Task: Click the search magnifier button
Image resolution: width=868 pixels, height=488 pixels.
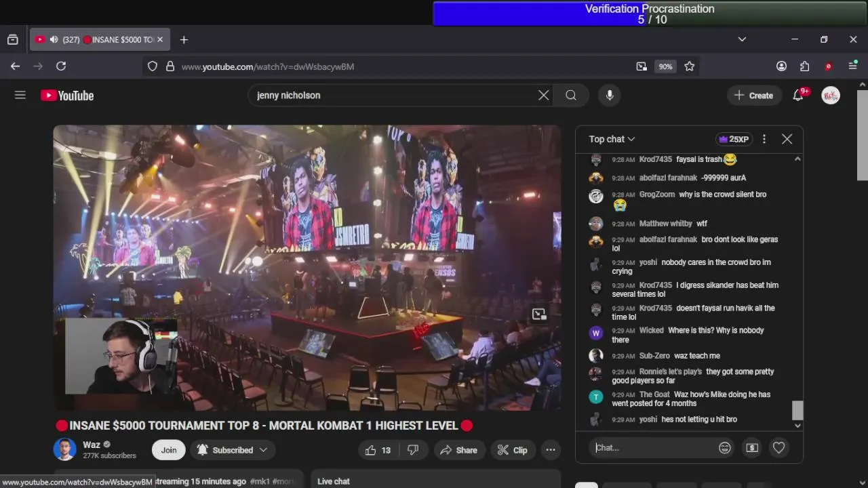Action: click(571, 96)
